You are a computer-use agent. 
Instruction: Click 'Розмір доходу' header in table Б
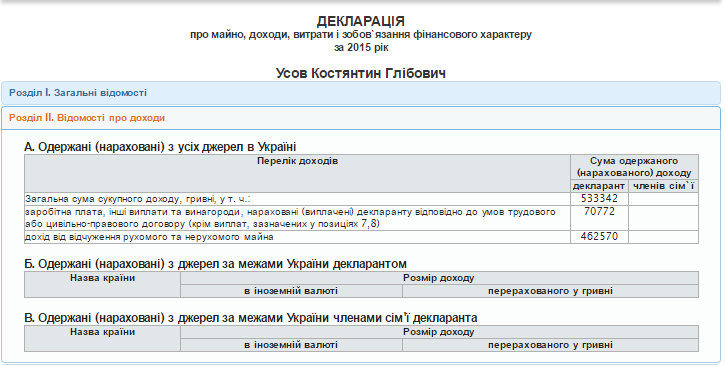pos(438,278)
